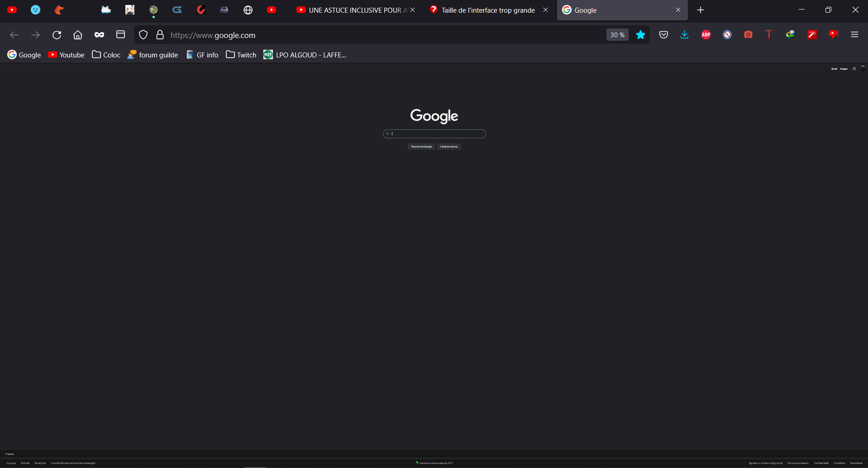Click the 'Comment fonctionne la recherche Google ?' link
The image size is (868, 468).
point(74,463)
